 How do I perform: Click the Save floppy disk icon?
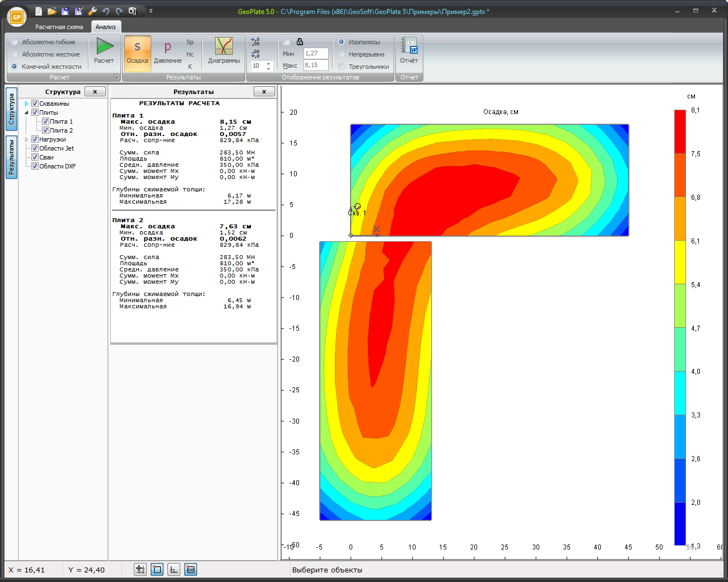click(x=65, y=11)
